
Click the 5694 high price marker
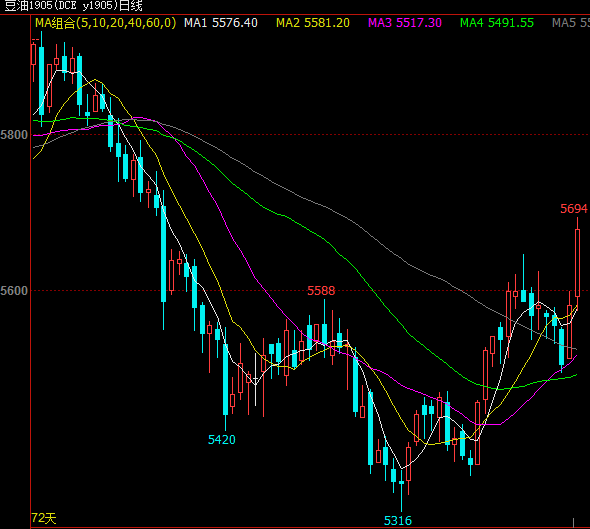pyautogui.click(x=573, y=209)
